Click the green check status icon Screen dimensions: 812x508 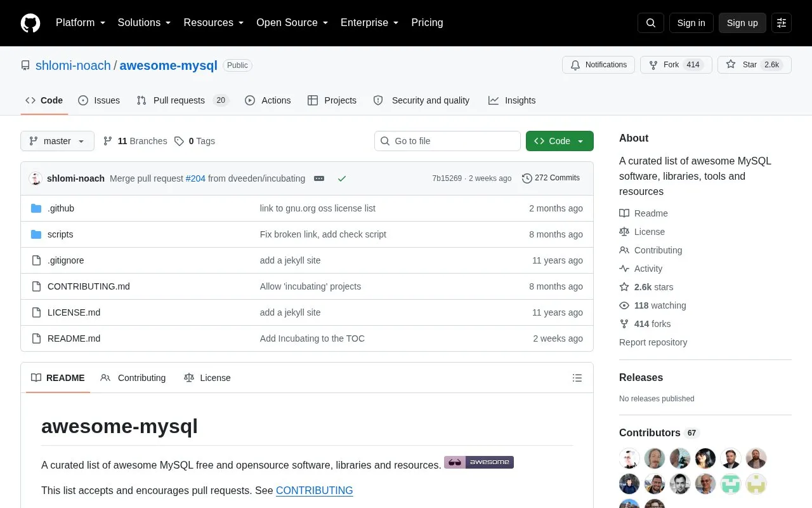click(342, 178)
